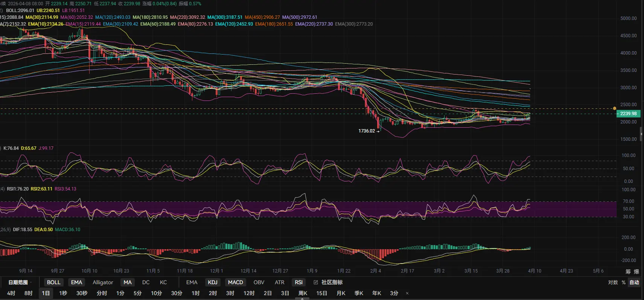Click the 爆 liquidation icon
644x300 pixels.
pos(636,271)
